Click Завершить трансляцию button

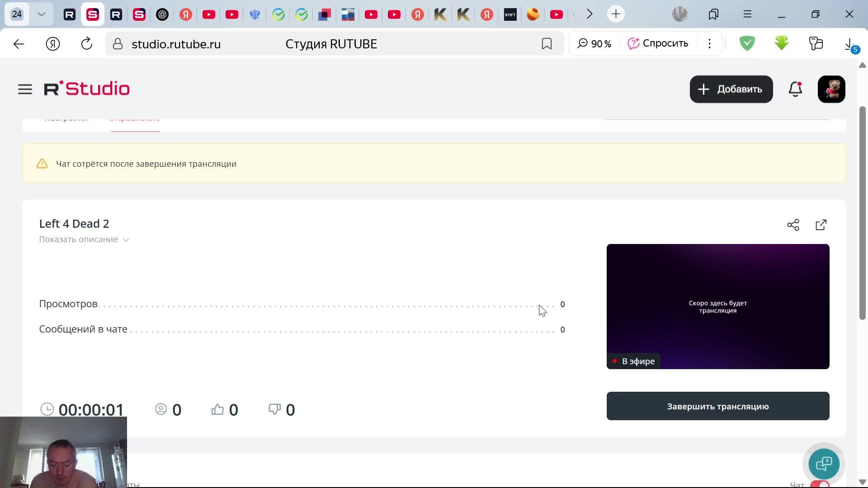tap(717, 406)
